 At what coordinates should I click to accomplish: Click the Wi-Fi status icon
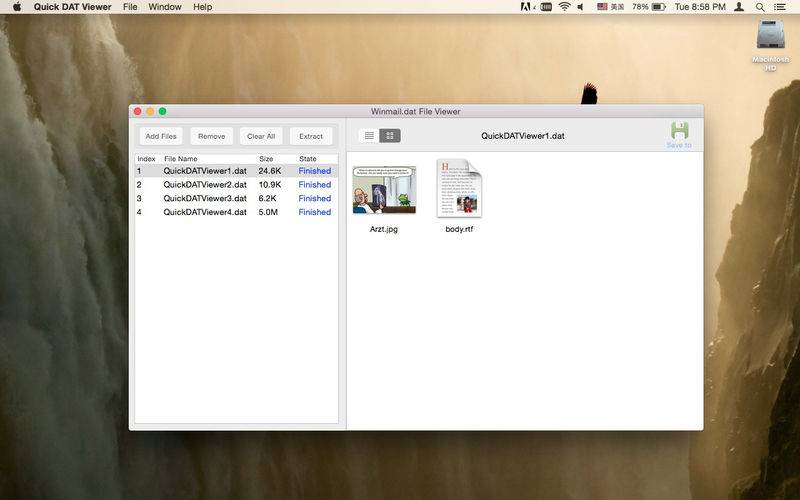pyautogui.click(x=564, y=7)
